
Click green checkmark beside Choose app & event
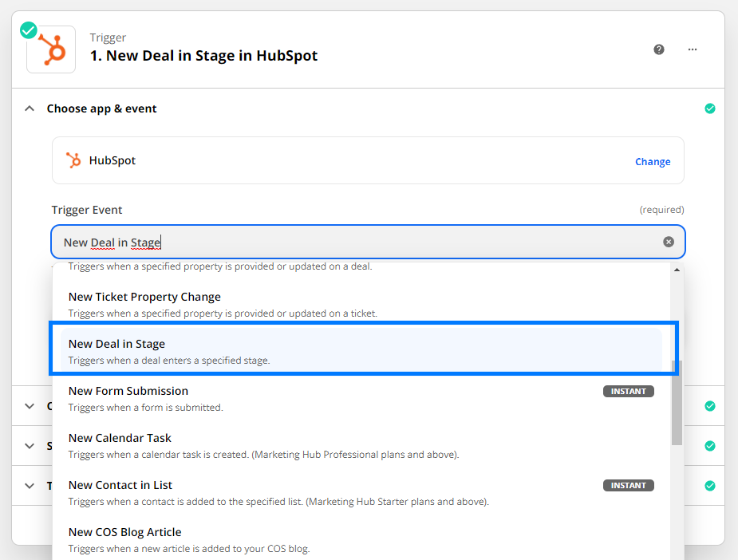pos(710,108)
